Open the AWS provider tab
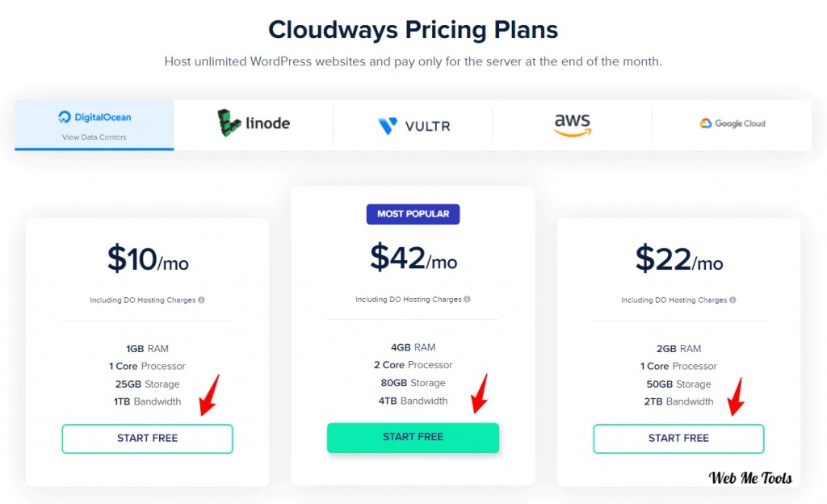 point(573,125)
